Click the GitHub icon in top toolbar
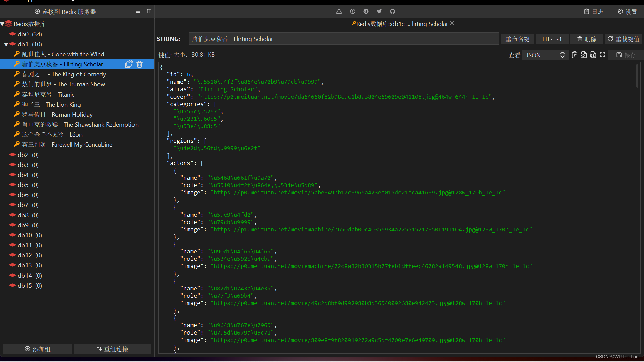644x362 pixels. point(393,12)
